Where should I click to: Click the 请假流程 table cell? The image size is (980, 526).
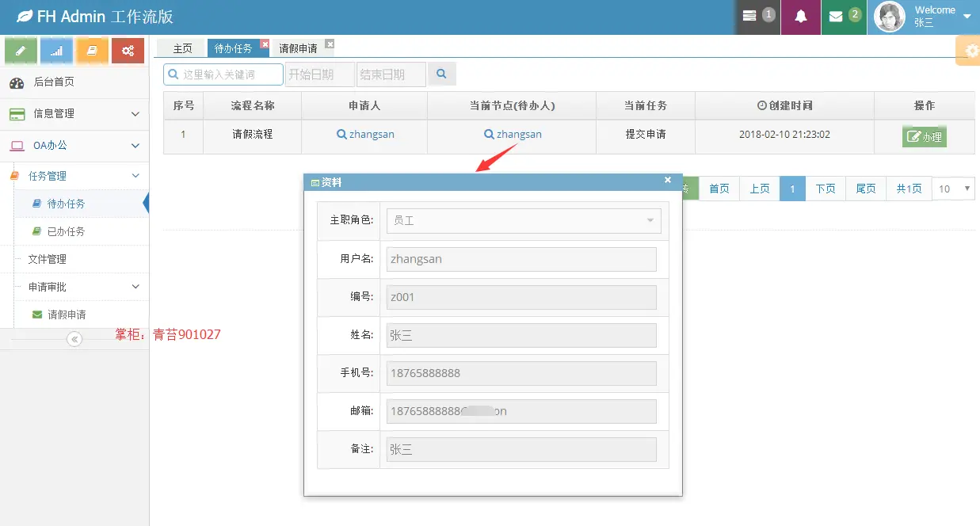pyautogui.click(x=253, y=136)
